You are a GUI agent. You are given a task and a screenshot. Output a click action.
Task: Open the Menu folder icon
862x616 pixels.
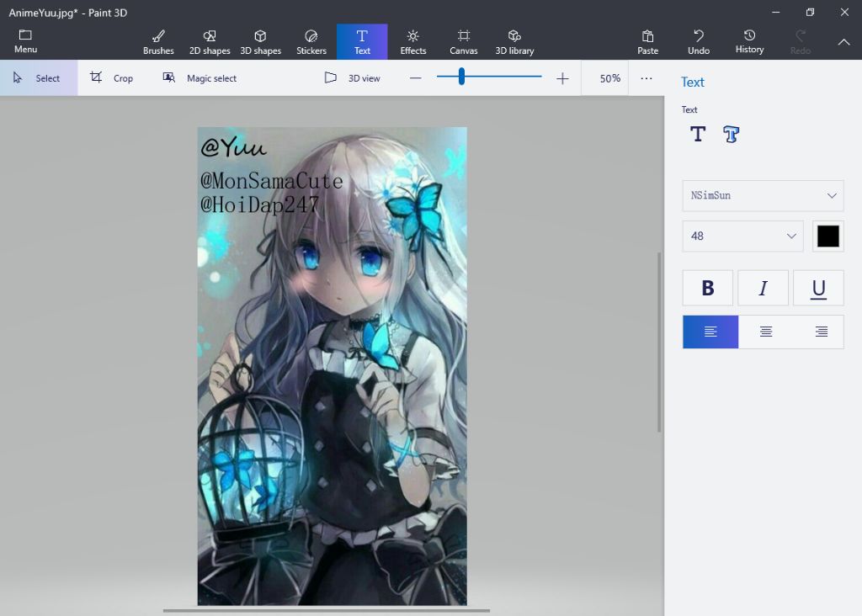coord(25,41)
